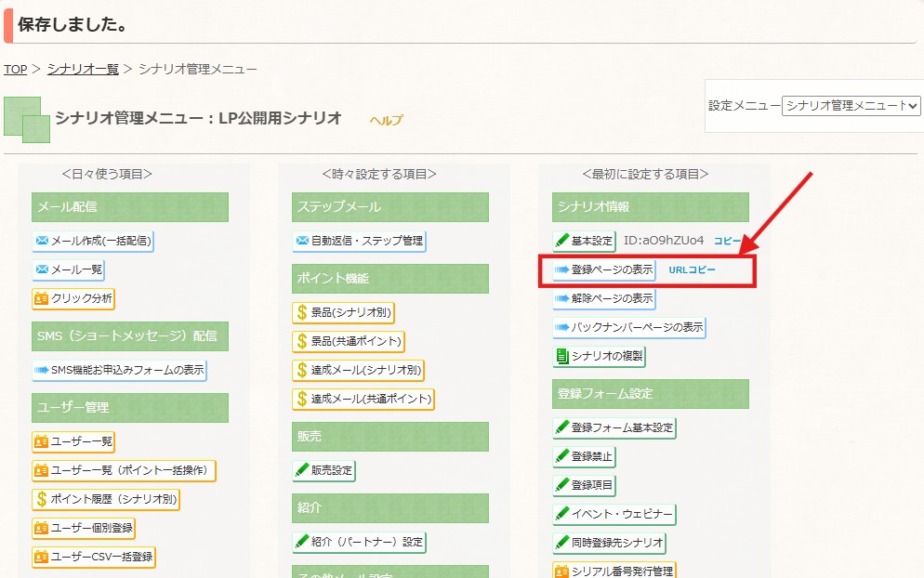924x578 pixels.
Task: Go to シナリオ一覧 breadcrumb link
Action: pos(83,69)
